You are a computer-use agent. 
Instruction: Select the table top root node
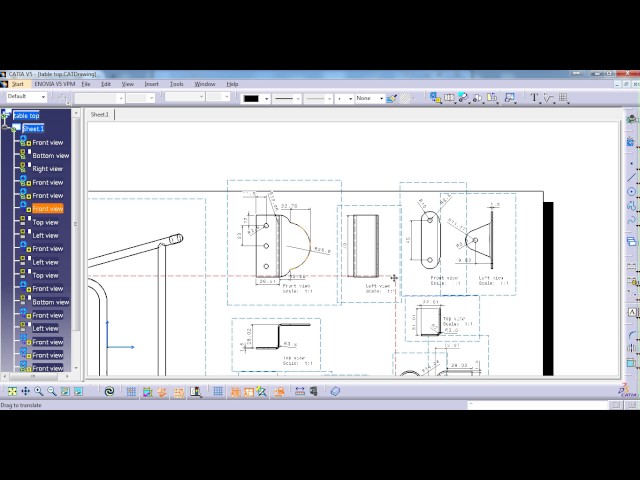(26, 116)
